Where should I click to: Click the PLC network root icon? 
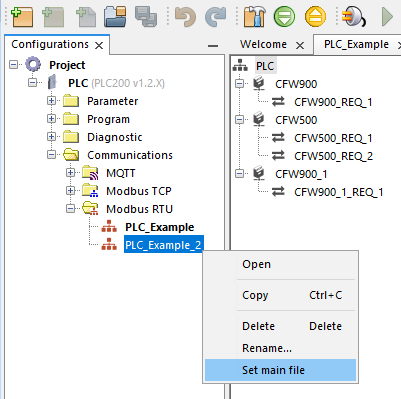point(240,65)
